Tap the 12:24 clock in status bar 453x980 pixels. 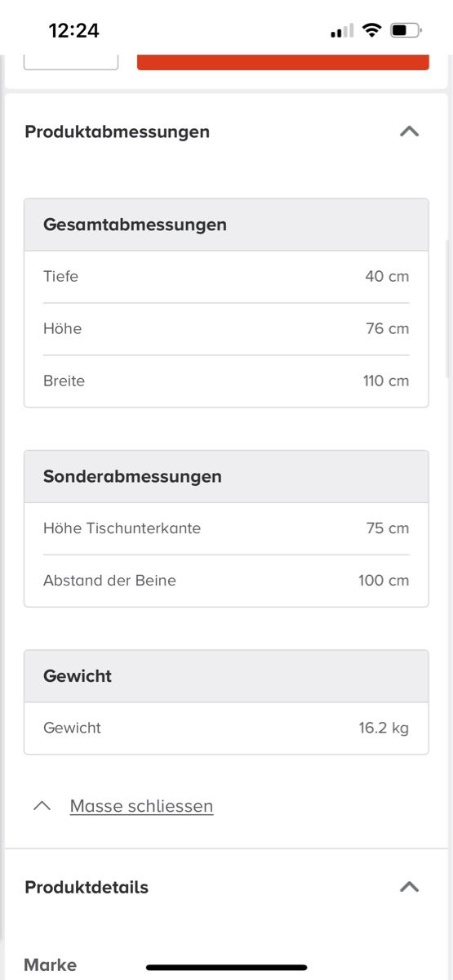click(x=74, y=31)
